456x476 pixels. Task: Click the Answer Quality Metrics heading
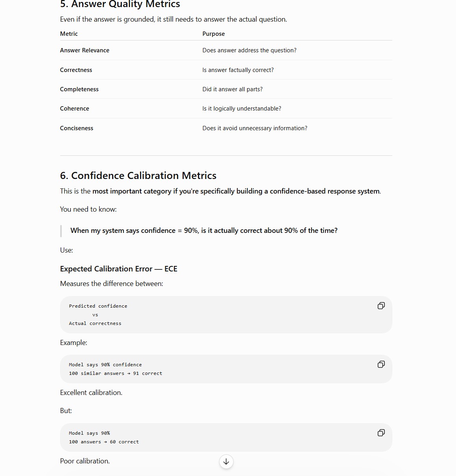pos(120,4)
